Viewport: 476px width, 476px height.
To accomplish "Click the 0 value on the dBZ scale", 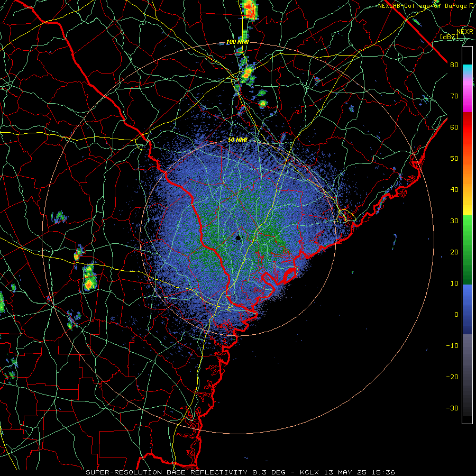I will 456,315.
